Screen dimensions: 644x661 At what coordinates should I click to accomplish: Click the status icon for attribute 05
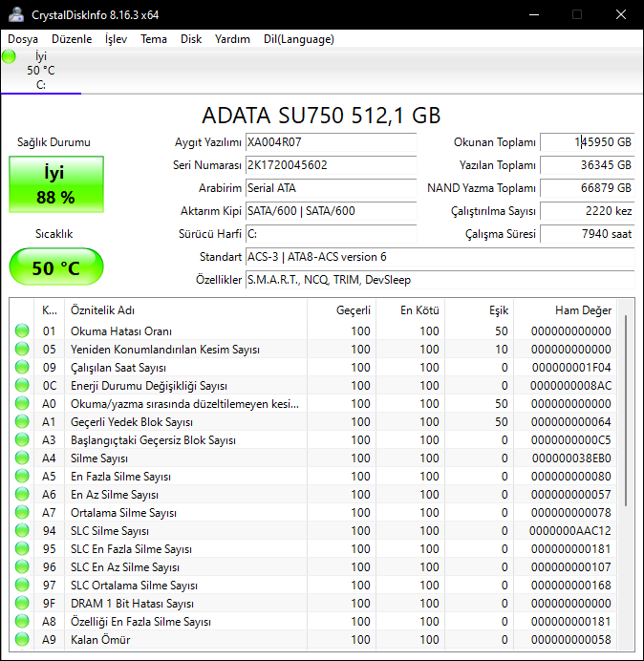(x=22, y=349)
